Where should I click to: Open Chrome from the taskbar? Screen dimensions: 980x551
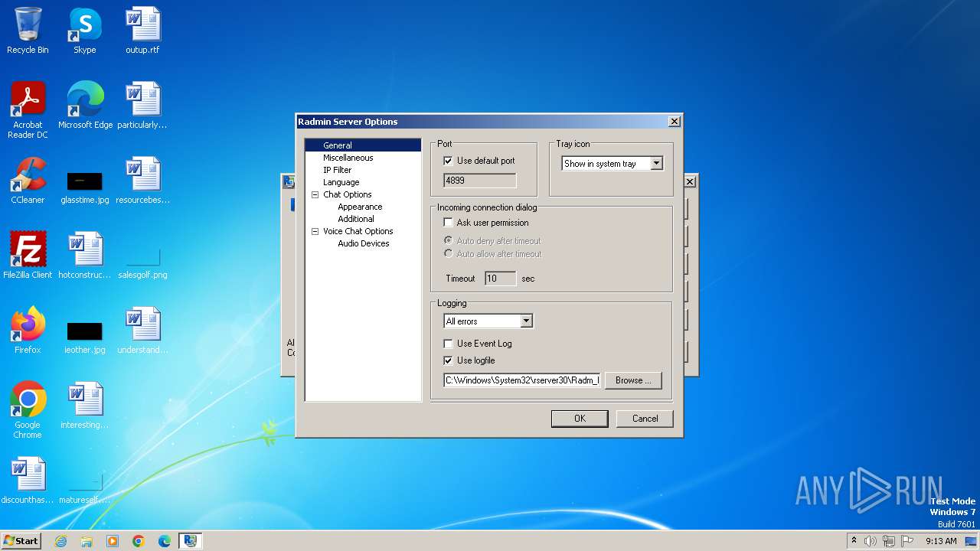coord(139,541)
